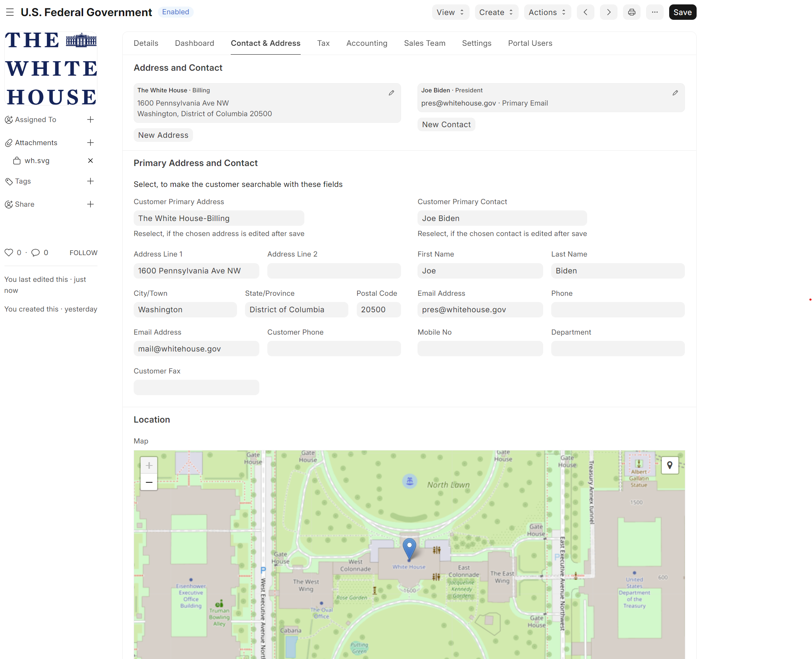Open the View dropdown
812x659 pixels.
450,12
